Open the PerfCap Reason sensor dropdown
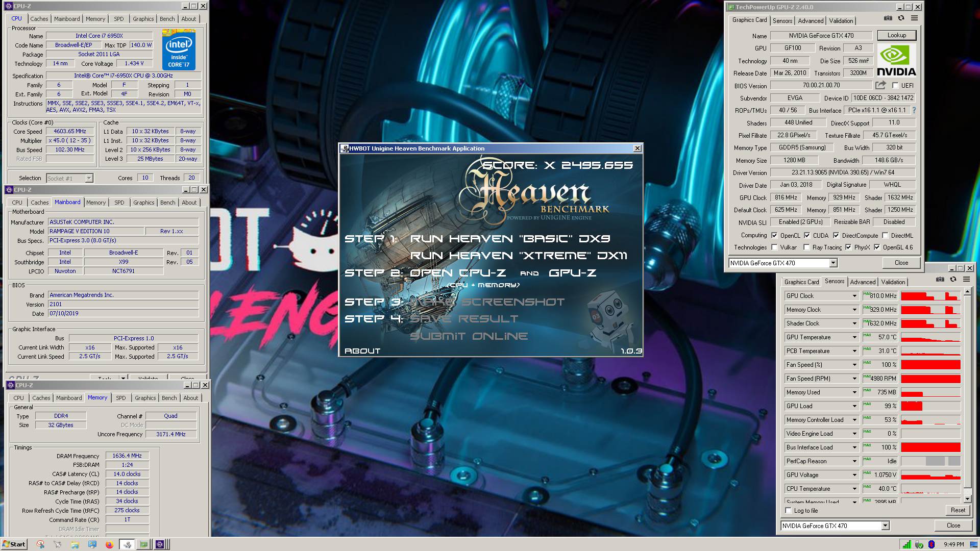This screenshot has width=980, height=551. (x=854, y=461)
